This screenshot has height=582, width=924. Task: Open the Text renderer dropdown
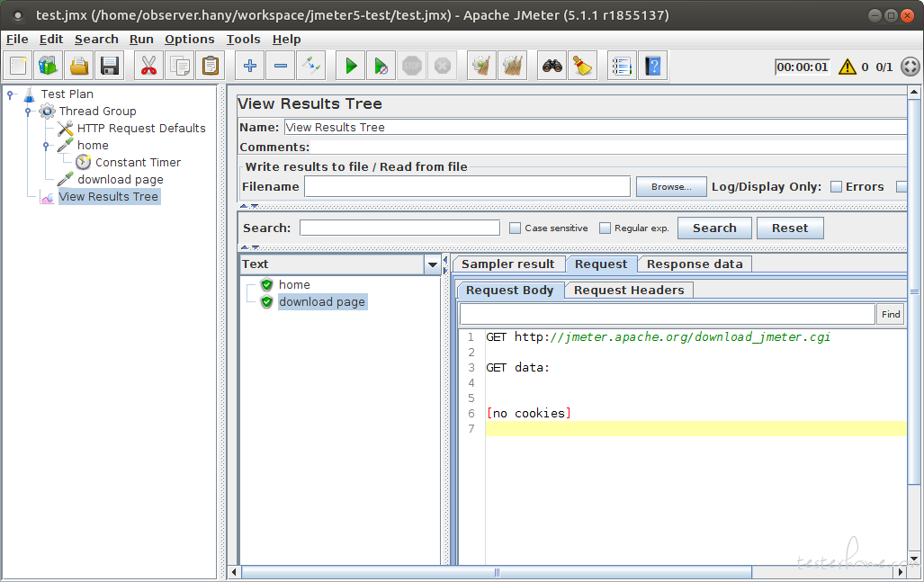[432, 264]
